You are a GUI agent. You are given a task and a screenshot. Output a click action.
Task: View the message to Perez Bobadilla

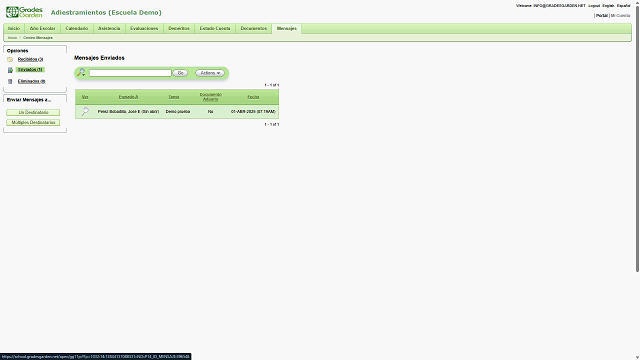(x=85, y=111)
